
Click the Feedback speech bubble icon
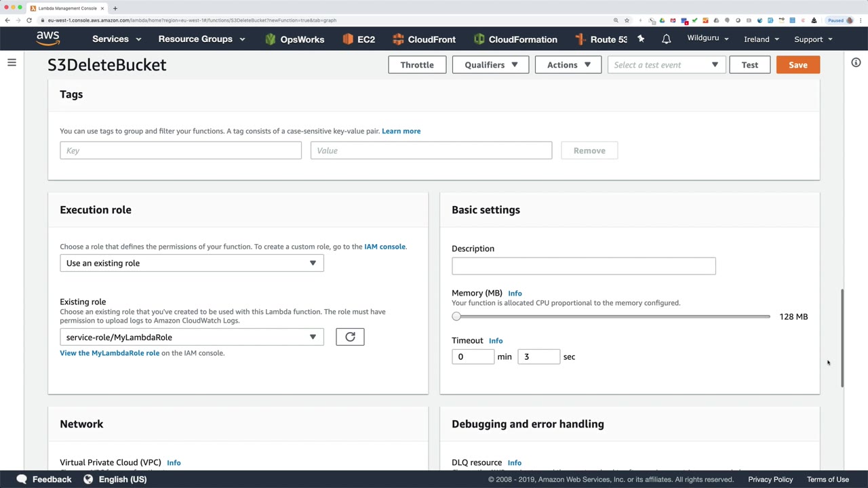click(22, 479)
